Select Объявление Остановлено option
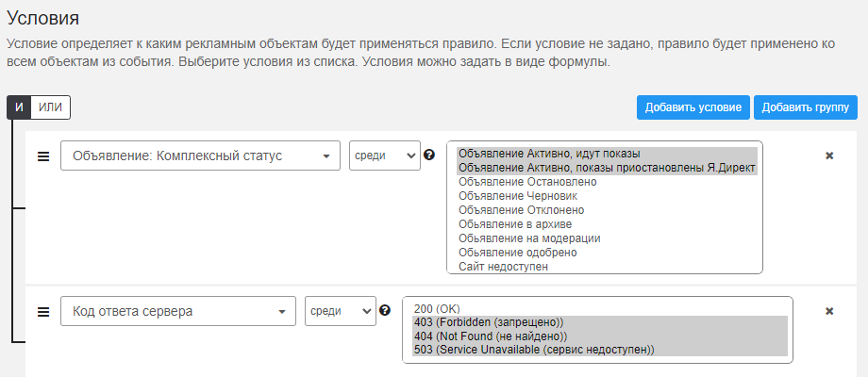The height and width of the screenshot is (377, 868). coord(607,182)
